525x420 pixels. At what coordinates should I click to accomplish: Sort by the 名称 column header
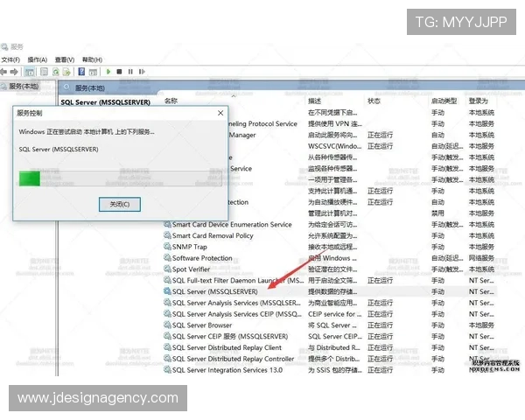(x=171, y=101)
